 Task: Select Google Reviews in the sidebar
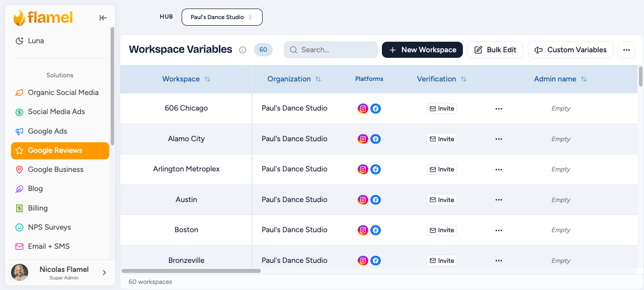60,150
